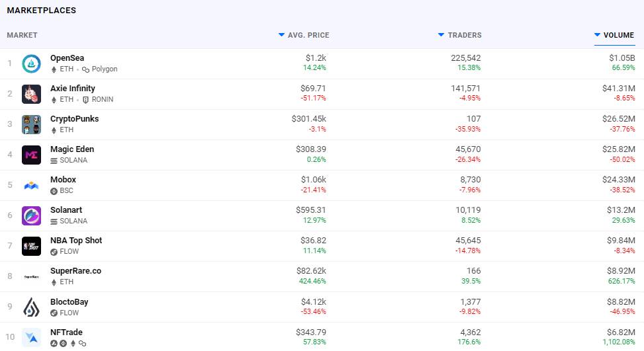
Task: Click the Magic Eden logo icon
Action: click(31, 155)
